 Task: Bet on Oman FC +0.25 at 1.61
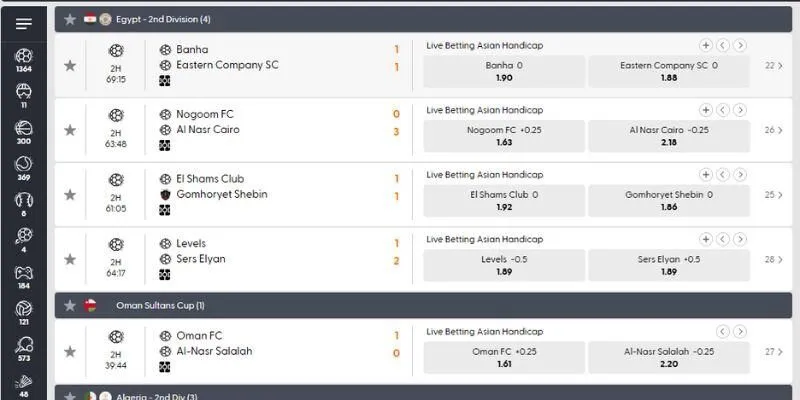tap(503, 357)
